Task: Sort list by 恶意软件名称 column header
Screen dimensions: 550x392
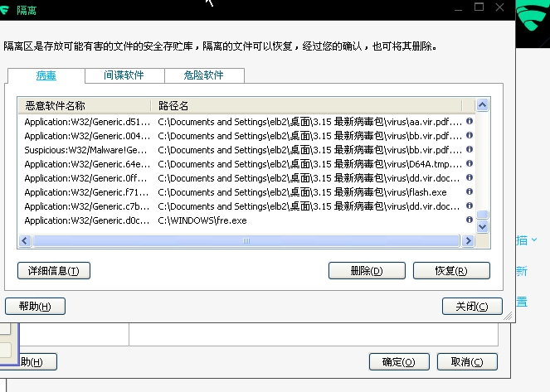Action: pos(83,106)
